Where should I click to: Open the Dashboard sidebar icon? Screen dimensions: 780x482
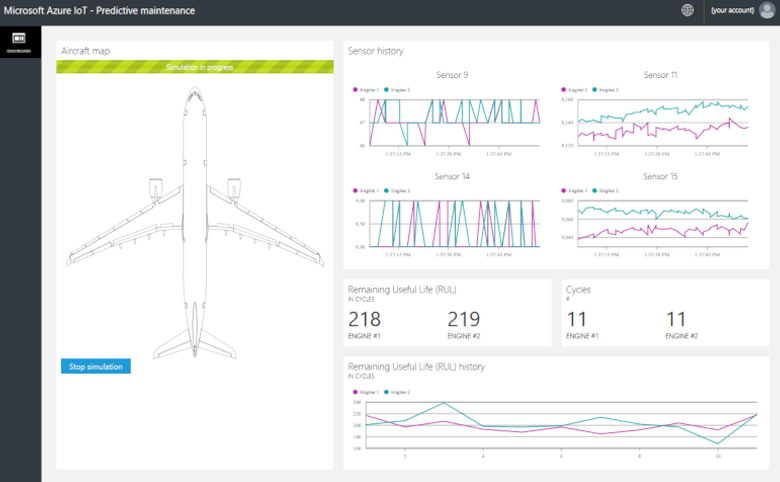[19, 41]
